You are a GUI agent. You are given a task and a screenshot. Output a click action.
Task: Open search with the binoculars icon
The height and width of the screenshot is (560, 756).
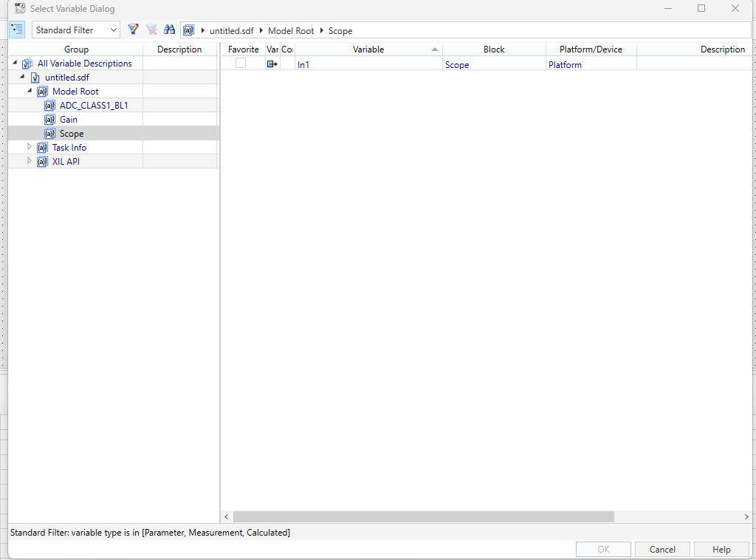[170, 30]
